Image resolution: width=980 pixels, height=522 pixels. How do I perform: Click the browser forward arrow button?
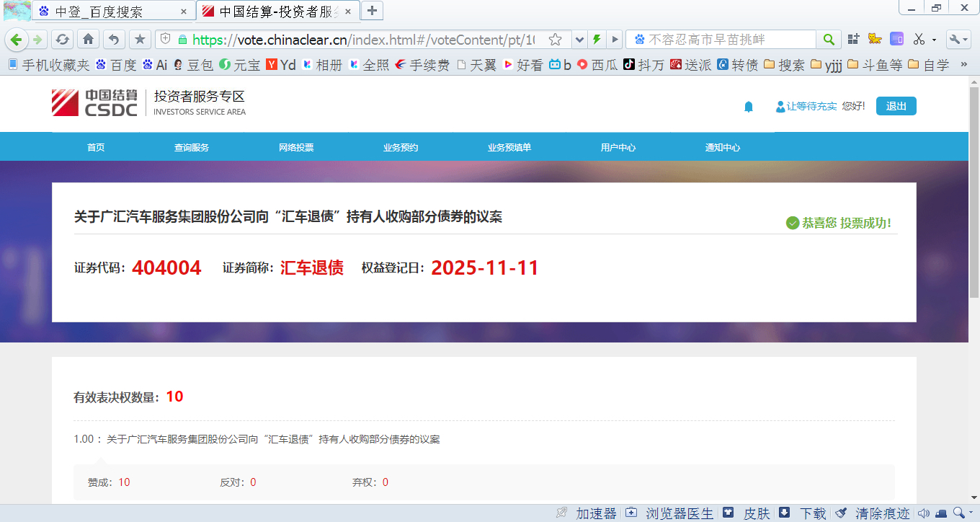tap(37, 39)
